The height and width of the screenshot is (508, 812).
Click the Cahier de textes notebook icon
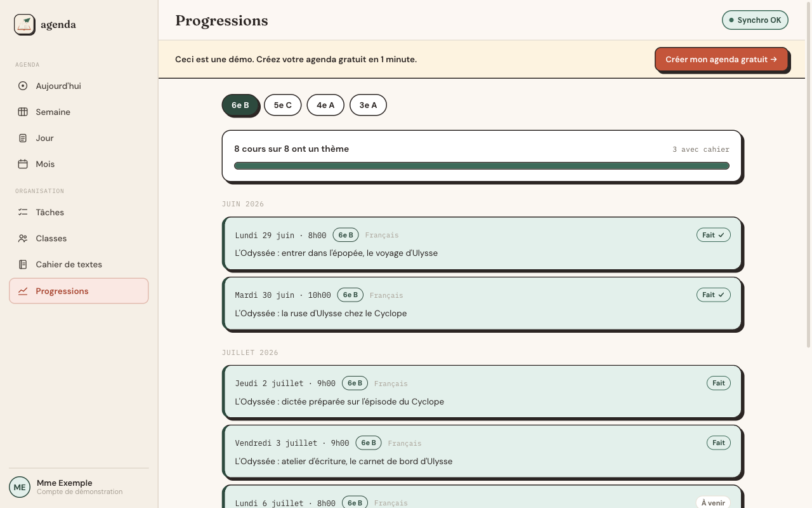[23, 264]
